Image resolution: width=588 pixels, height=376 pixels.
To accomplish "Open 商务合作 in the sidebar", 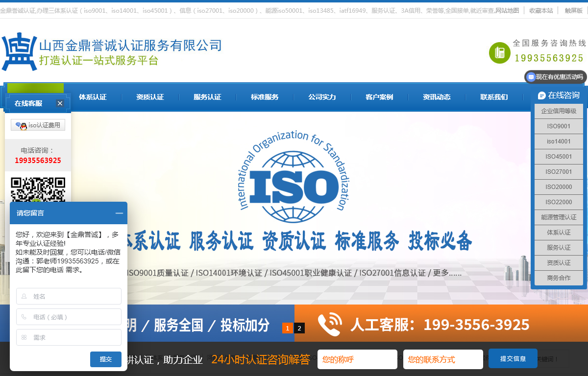I will click(x=559, y=278).
